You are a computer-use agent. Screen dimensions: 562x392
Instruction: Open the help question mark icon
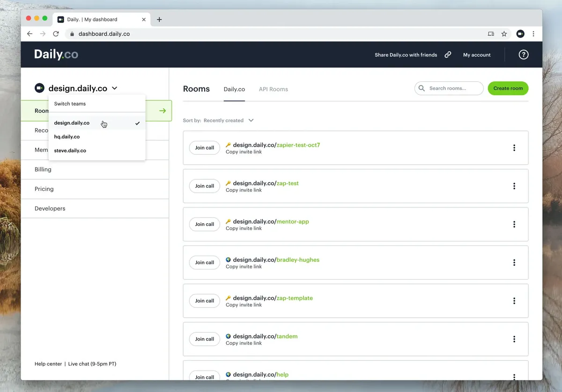(x=524, y=55)
